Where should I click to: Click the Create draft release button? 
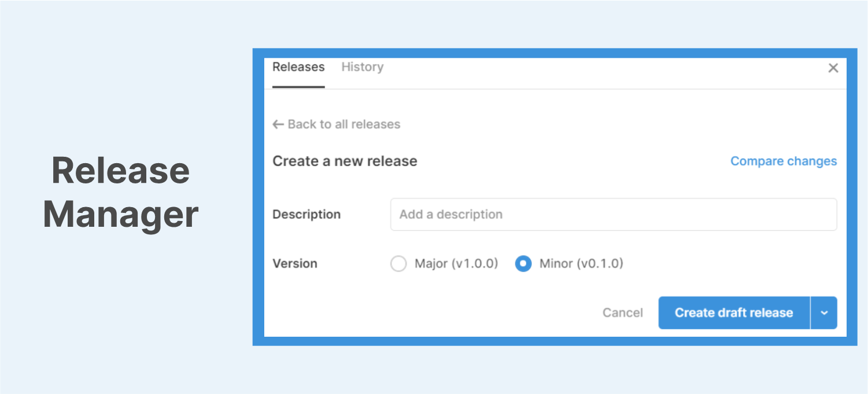coord(733,312)
